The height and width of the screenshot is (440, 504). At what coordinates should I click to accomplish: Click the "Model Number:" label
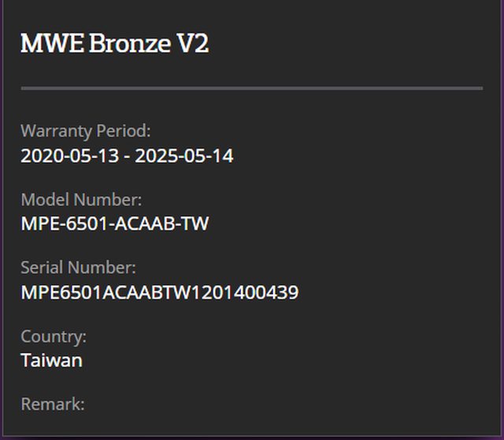point(81,199)
